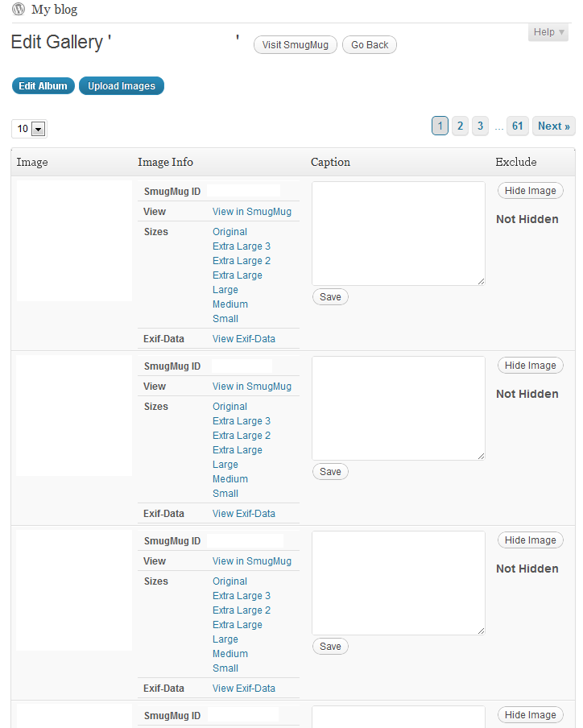Open Extra Large link in first row
The height and width of the screenshot is (728, 583).
[238, 275]
